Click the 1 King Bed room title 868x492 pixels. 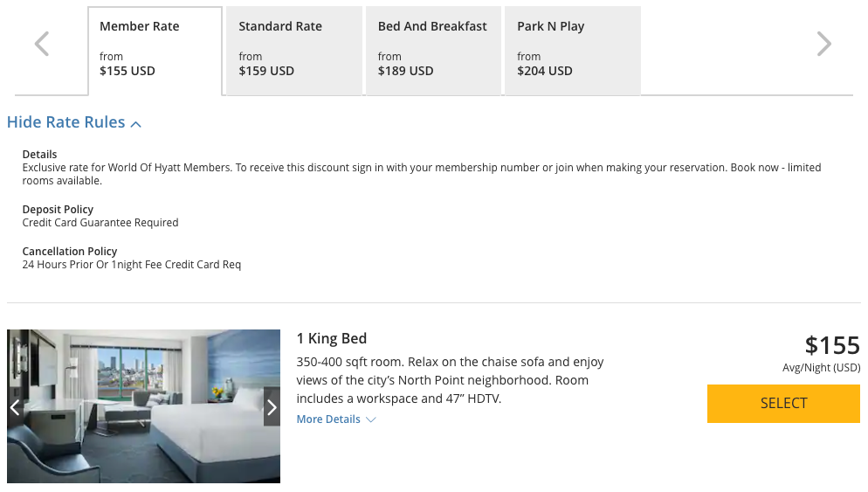(332, 338)
